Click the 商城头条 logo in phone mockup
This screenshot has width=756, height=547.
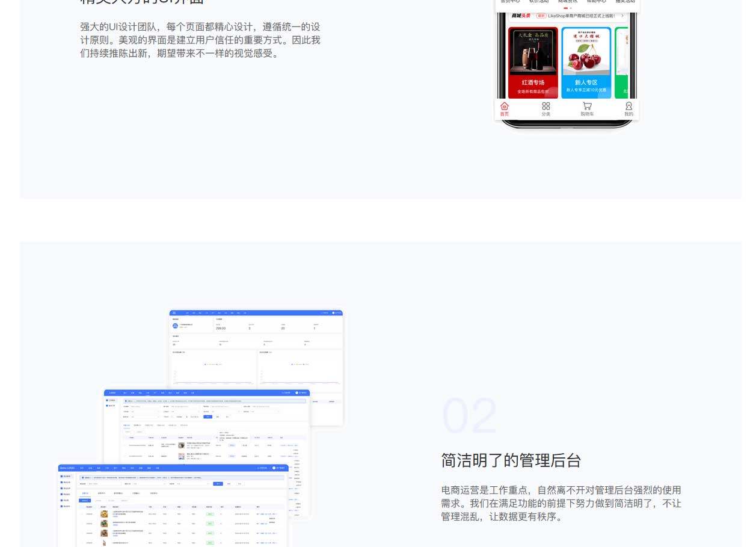(522, 16)
